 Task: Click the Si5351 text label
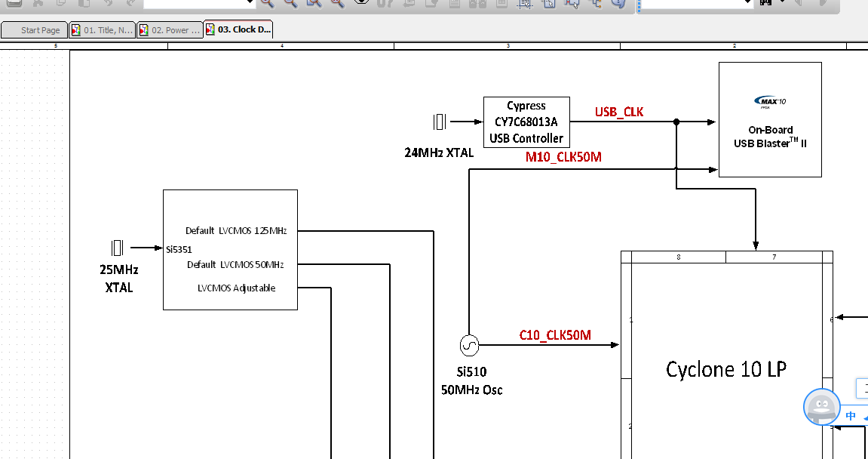[179, 249]
